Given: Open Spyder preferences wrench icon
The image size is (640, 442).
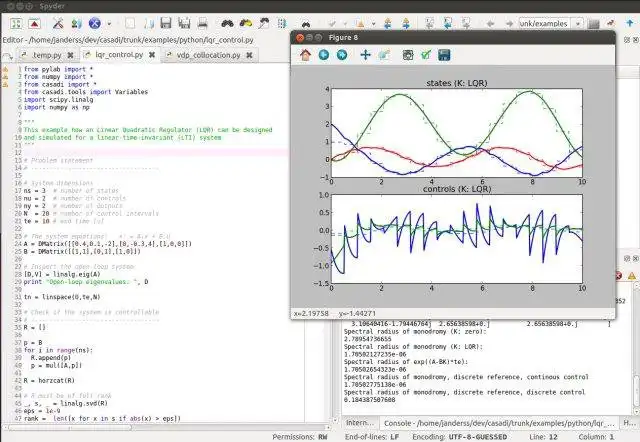Looking at the screenshot, I should click(x=58, y=22).
